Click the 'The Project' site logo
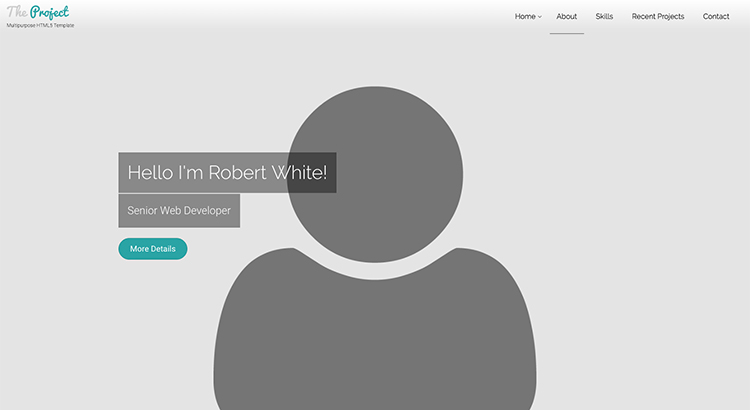 [x=38, y=12]
